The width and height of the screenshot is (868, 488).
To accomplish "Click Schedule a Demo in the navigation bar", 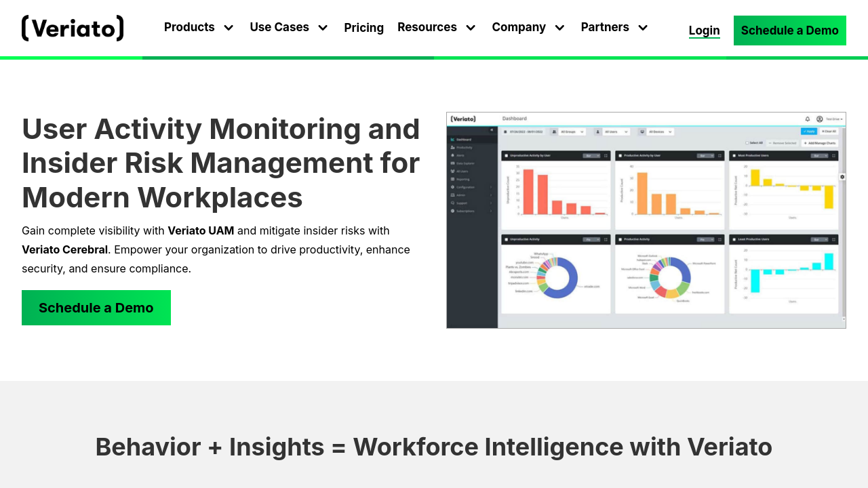I will pyautogui.click(x=790, y=30).
